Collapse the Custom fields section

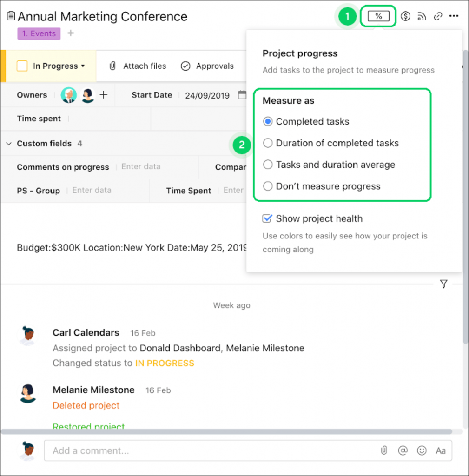8,144
